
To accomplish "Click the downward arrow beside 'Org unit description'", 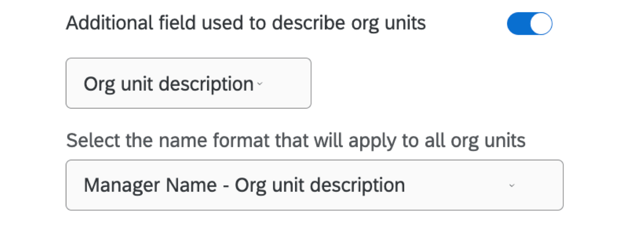I will 259,84.
